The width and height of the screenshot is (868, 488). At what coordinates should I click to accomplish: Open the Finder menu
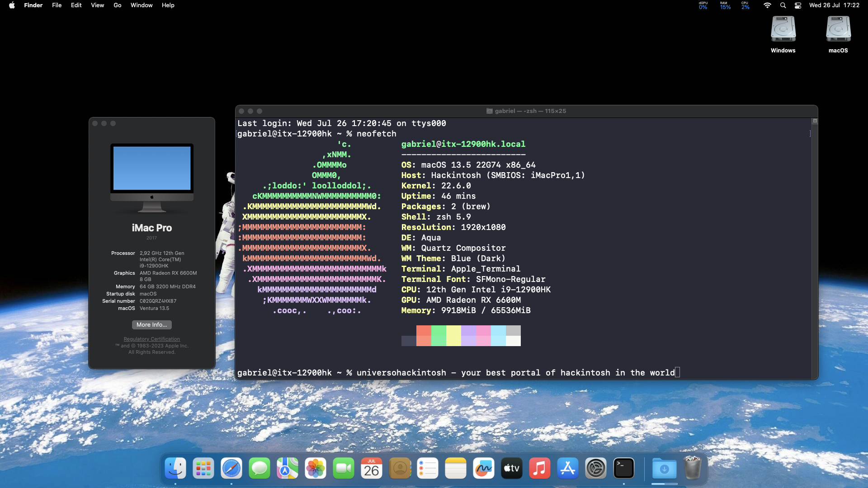[x=33, y=5]
